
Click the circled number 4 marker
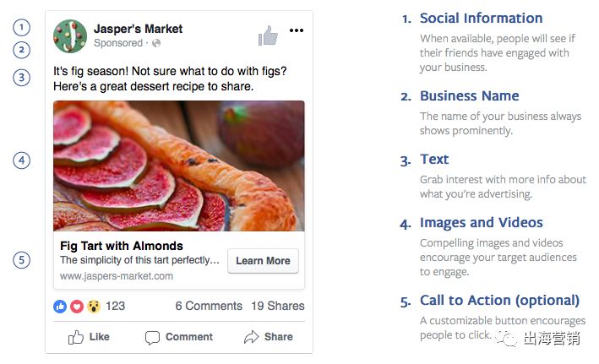21,160
